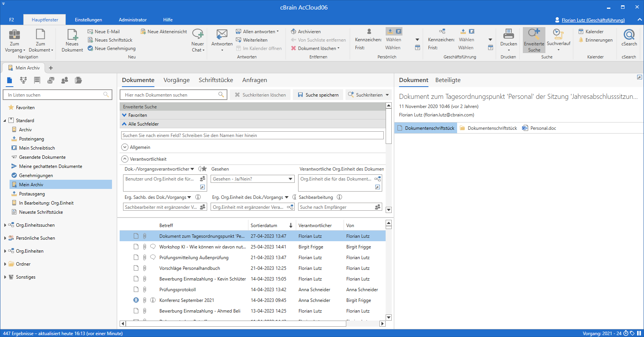Click the search-field name filter input
The width and height of the screenshot is (644, 337).
252,135
